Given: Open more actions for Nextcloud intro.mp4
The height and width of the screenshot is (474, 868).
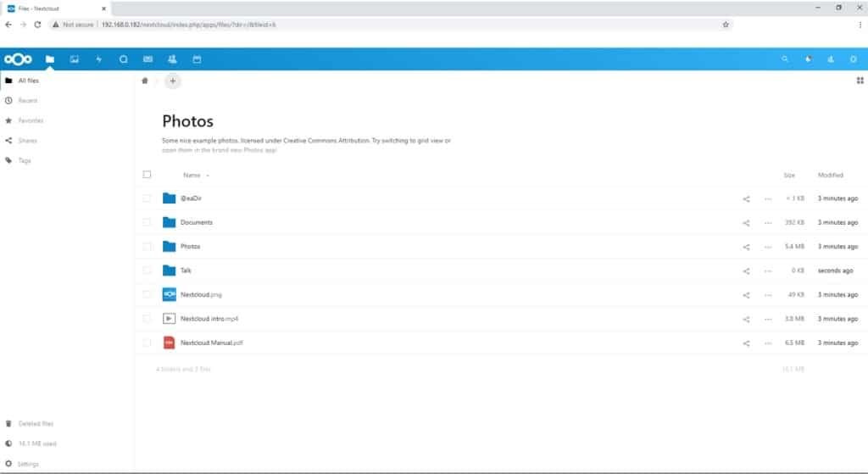Looking at the screenshot, I should [768, 319].
